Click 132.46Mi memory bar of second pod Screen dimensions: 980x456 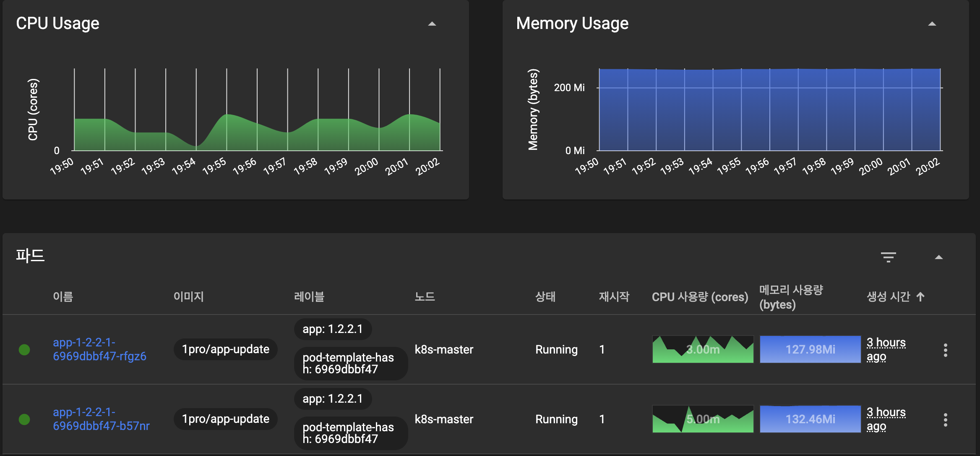click(810, 419)
